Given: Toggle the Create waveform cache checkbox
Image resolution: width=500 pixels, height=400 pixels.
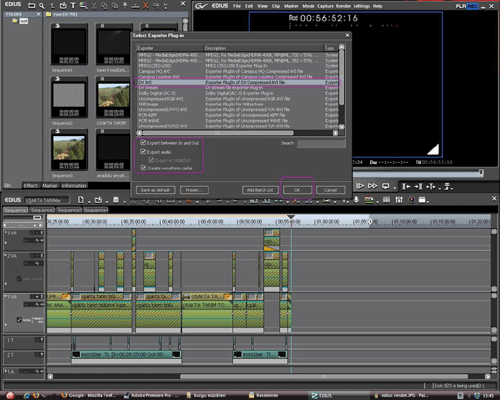Looking at the screenshot, I should pyautogui.click(x=143, y=168).
